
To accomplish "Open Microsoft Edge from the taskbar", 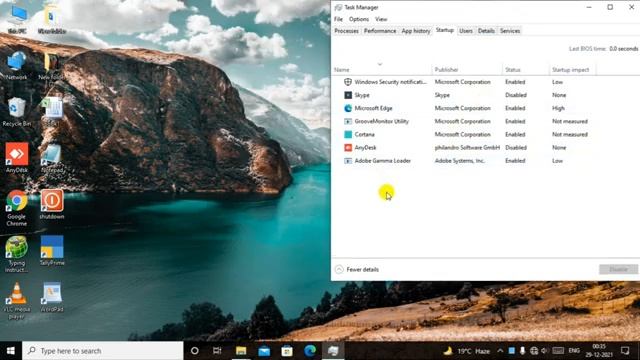I will click(310, 351).
